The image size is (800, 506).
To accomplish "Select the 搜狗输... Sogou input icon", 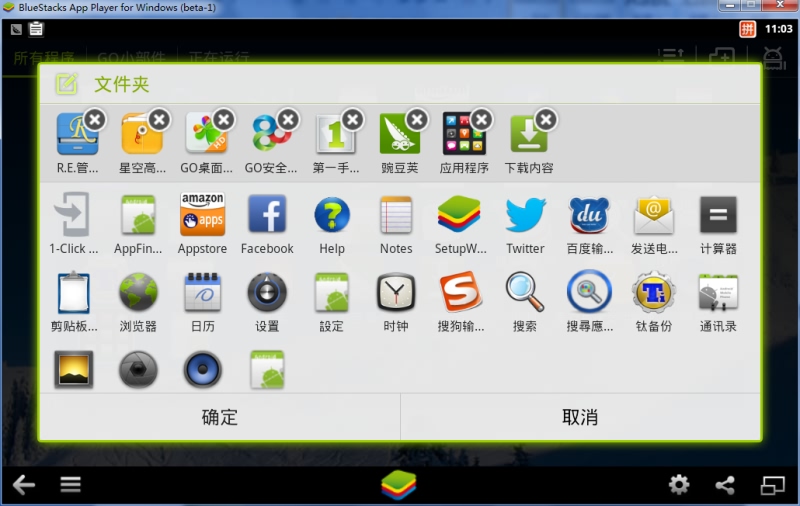I will (461, 292).
